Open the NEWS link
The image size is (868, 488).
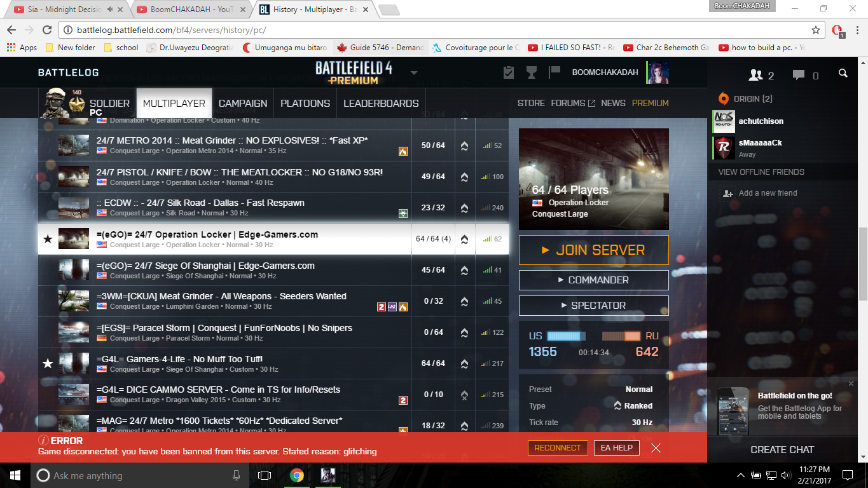coord(613,103)
